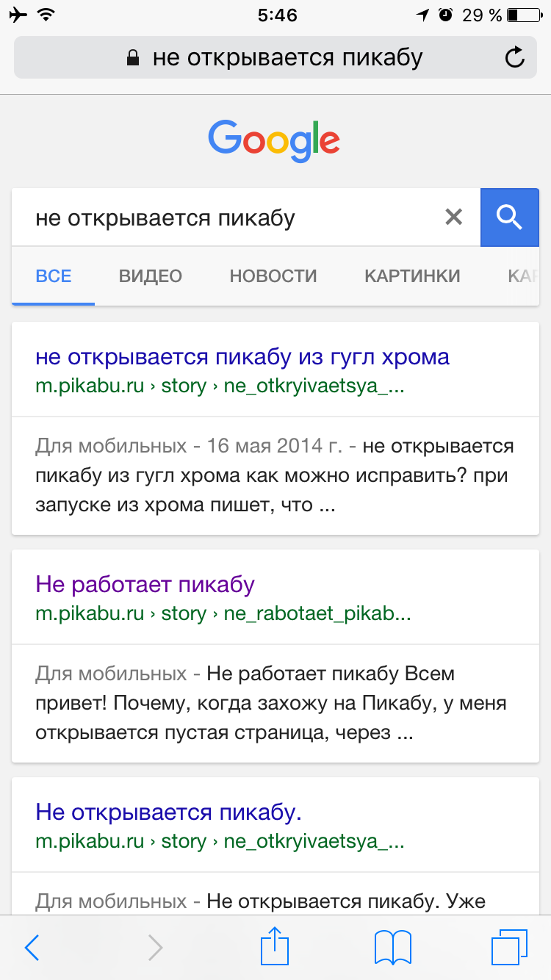Screen dimensions: 551x980
Task: Show open tabs with the tabs icon
Action: 508,948
